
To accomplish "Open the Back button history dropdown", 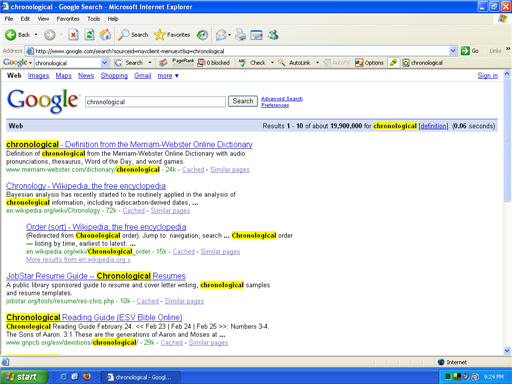I will [x=36, y=35].
